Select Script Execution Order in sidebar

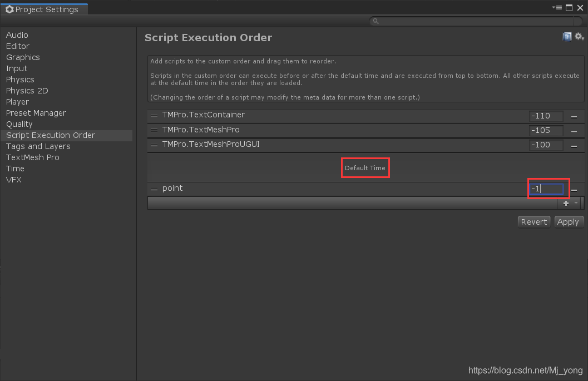tap(67, 135)
